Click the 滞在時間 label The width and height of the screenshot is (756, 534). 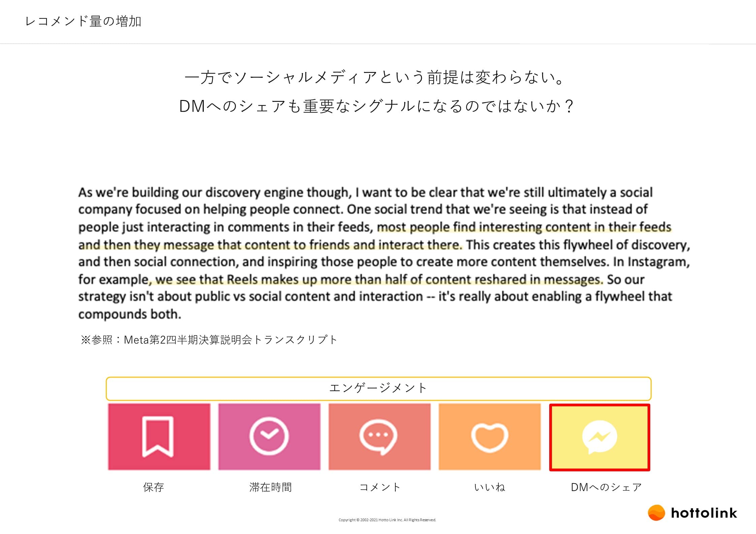coord(270,487)
